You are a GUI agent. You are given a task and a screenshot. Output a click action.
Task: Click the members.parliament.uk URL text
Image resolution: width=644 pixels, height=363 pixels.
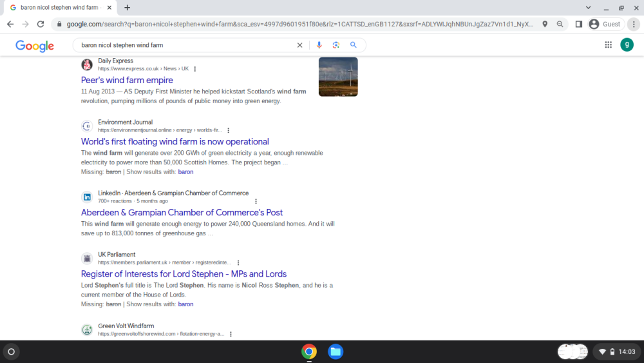(164, 262)
